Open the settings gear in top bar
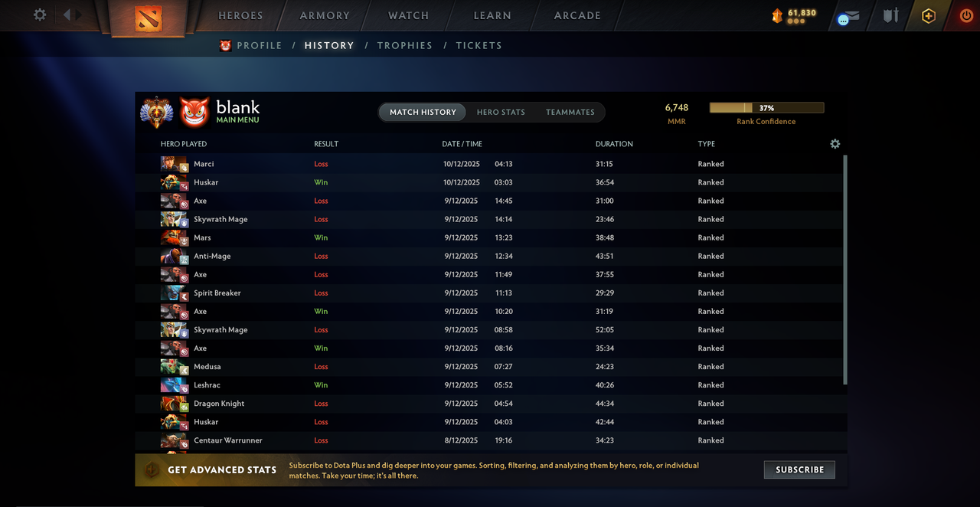The width and height of the screenshot is (980, 507). (40, 15)
